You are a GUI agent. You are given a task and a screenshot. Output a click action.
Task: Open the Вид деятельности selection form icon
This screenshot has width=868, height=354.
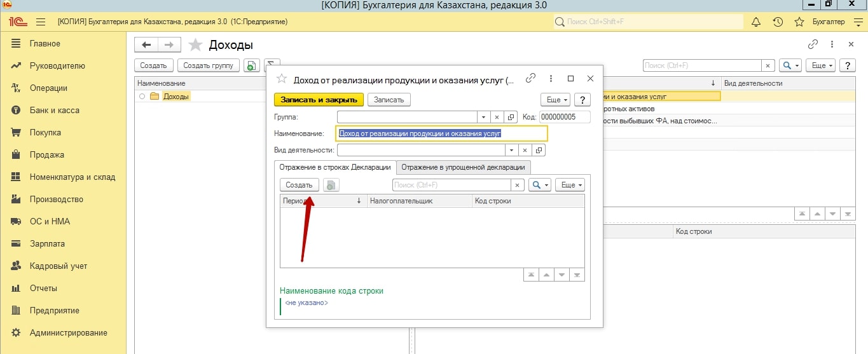tap(539, 151)
